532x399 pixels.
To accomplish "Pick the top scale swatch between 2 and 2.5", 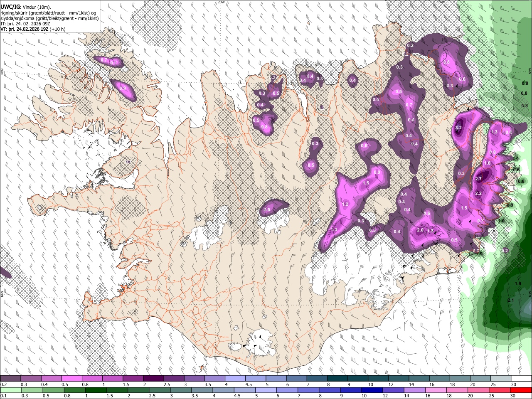I will coord(153,379).
